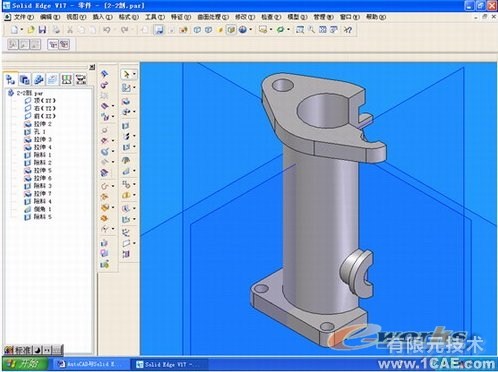Click the magnifier Zoom icon

[311, 30]
